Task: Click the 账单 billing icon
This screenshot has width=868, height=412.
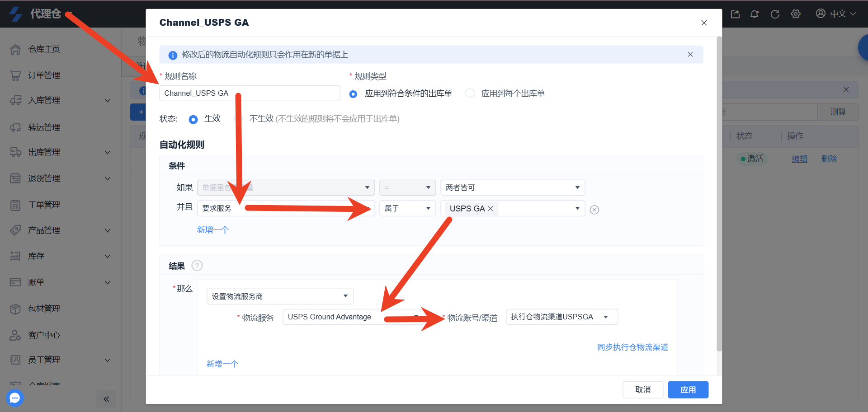Action: coord(15,282)
